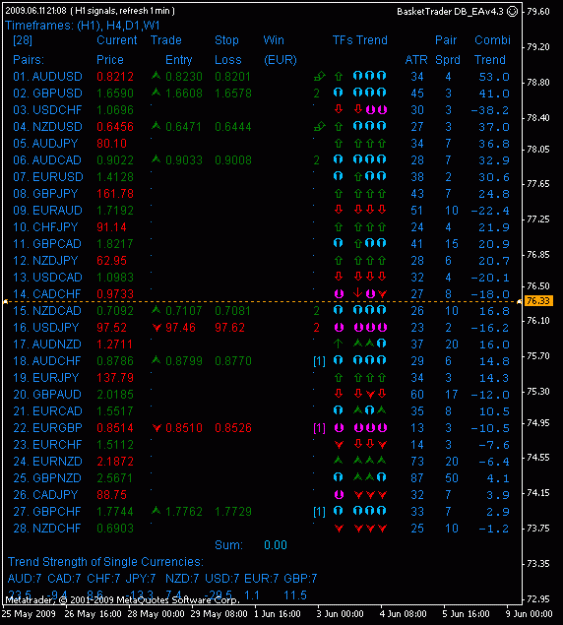
Task: Click the green up-arrow trade icon in AUDCAD row
Action: (156, 159)
